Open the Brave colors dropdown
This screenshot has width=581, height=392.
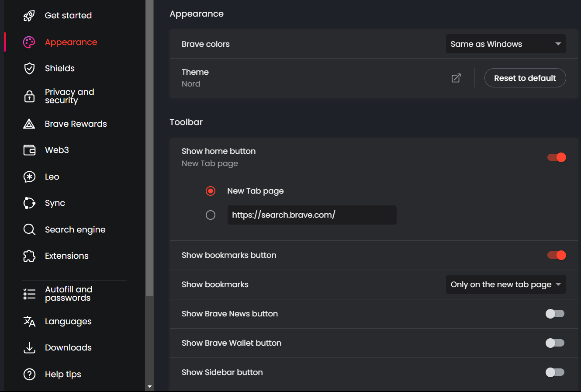pos(505,44)
